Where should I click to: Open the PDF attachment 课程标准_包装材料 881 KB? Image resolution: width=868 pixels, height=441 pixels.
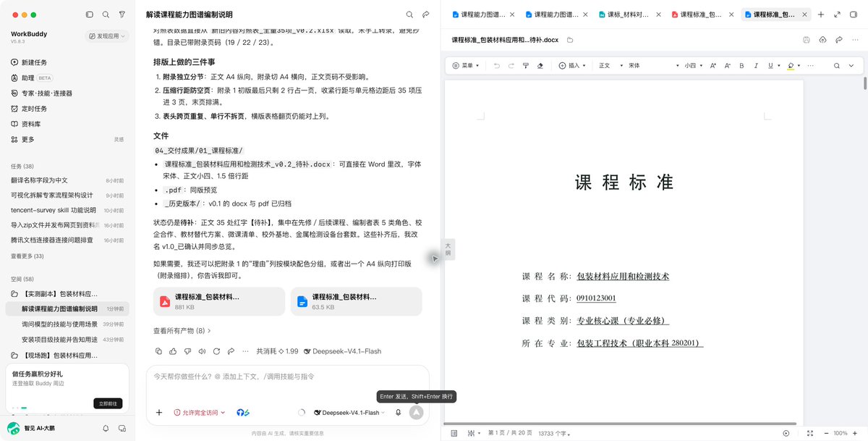tap(218, 301)
